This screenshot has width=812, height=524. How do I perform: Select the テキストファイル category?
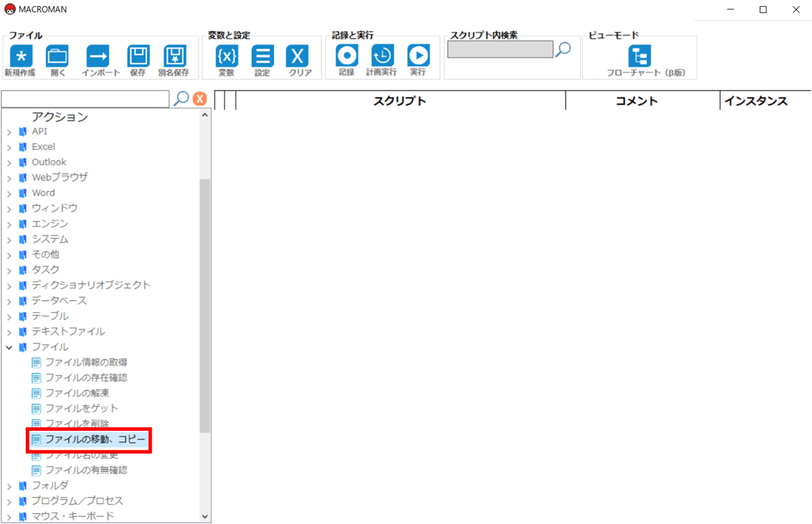coord(68,331)
